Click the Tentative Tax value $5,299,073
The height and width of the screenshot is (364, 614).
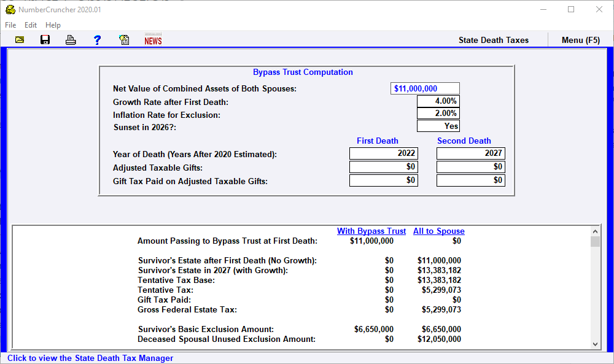click(441, 290)
